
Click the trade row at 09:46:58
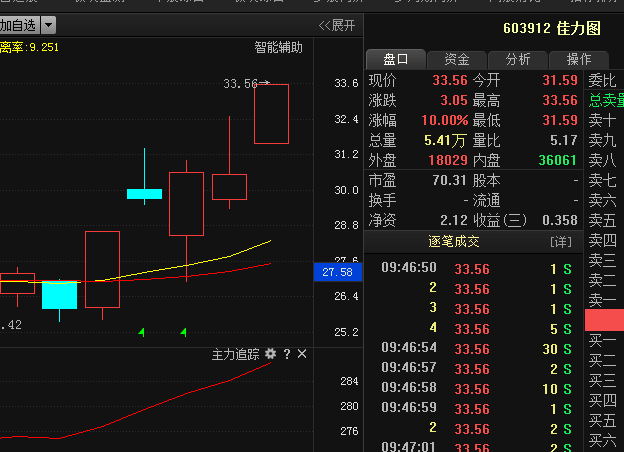click(476, 388)
